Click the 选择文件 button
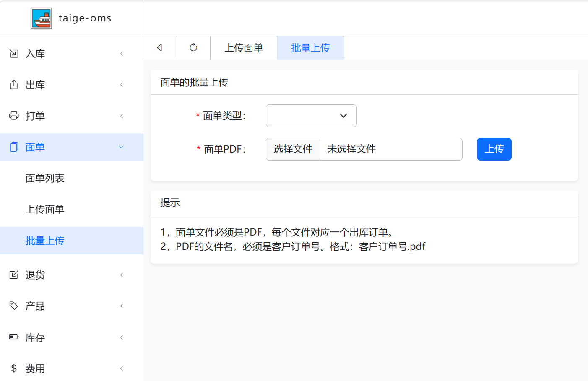Image resolution: width=588 pixels, height=381 pixels. (293, 149)
